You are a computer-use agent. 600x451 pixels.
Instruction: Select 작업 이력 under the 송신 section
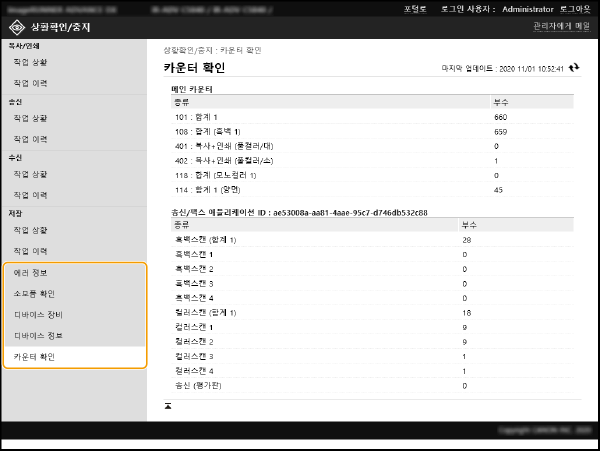(x=31, y=139)
